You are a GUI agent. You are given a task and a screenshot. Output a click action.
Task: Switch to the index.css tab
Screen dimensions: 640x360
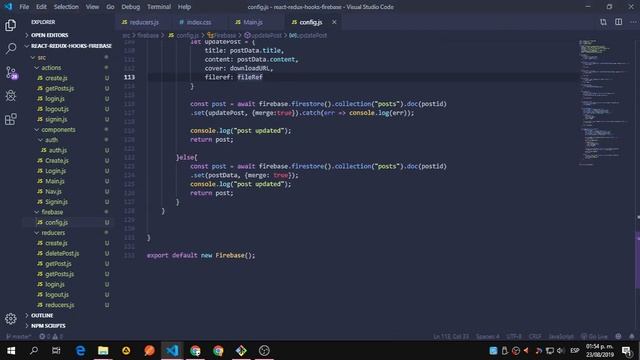(198, 22)
